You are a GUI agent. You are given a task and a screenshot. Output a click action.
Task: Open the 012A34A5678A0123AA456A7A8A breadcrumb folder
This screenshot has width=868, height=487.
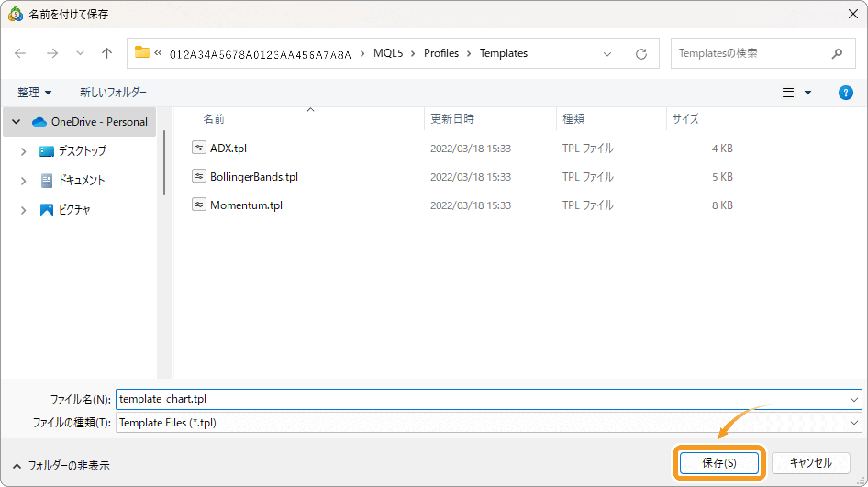(260, 55)
